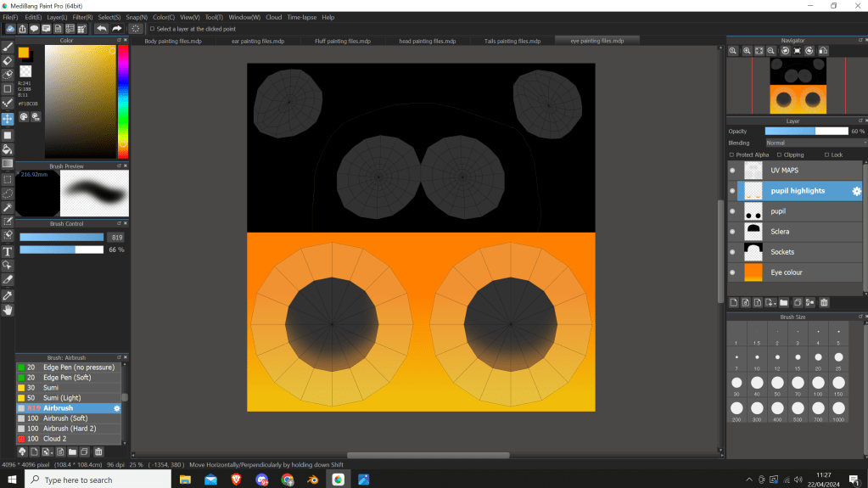Choose the Magic Wand selection tool
This screenshot has width=868, height=488.
8,207
